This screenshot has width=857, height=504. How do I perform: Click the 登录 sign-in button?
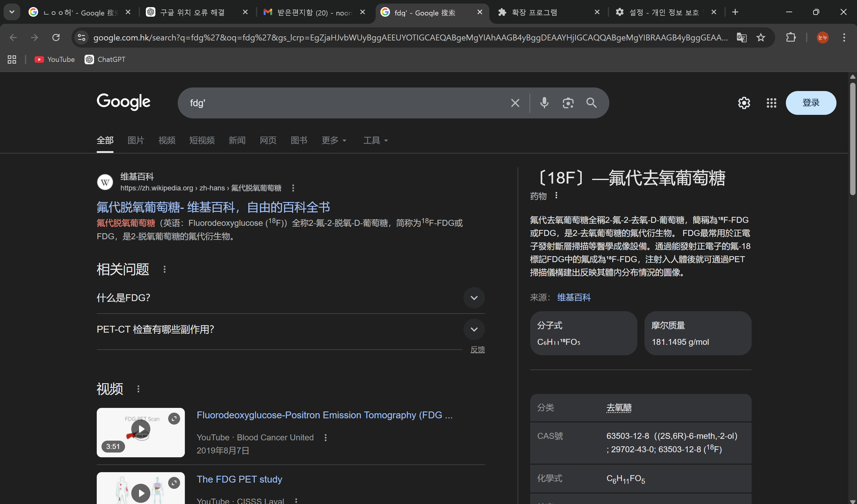[x=811, y=103]
